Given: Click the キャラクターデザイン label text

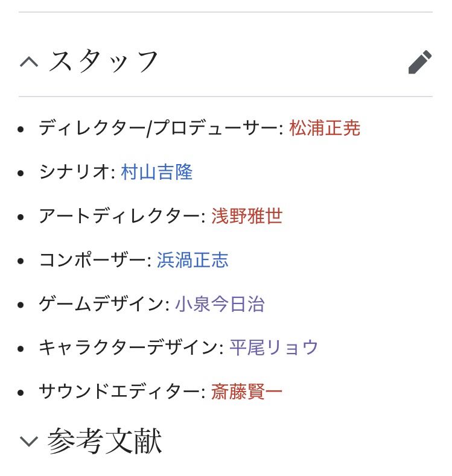Looking at the screenshot, I should (129, 347).
